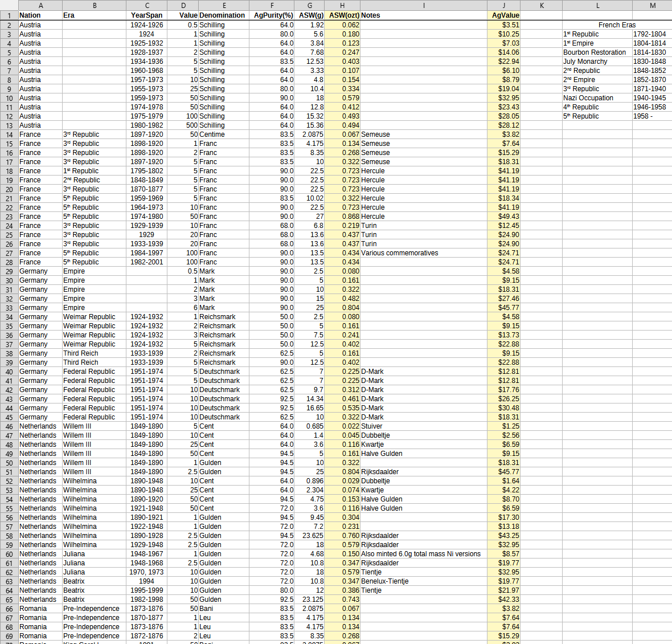Click the '$42.33' AgValue cell
672x644 pixels.
pyautogui.click(x=503, y=600)
